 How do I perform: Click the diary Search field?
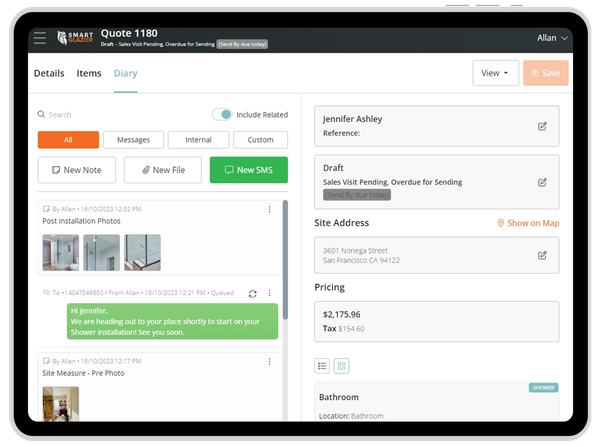coord(122,114)
